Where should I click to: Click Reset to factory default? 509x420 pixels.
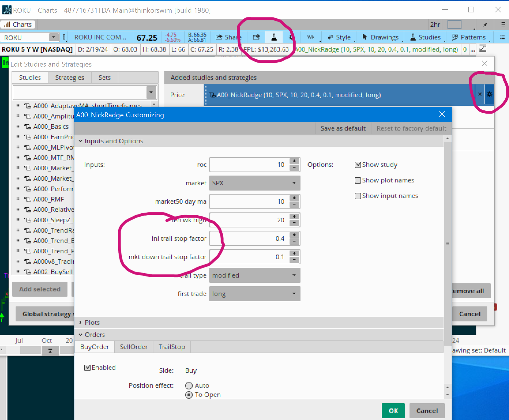pyautogui.click(x=411, y=128)
